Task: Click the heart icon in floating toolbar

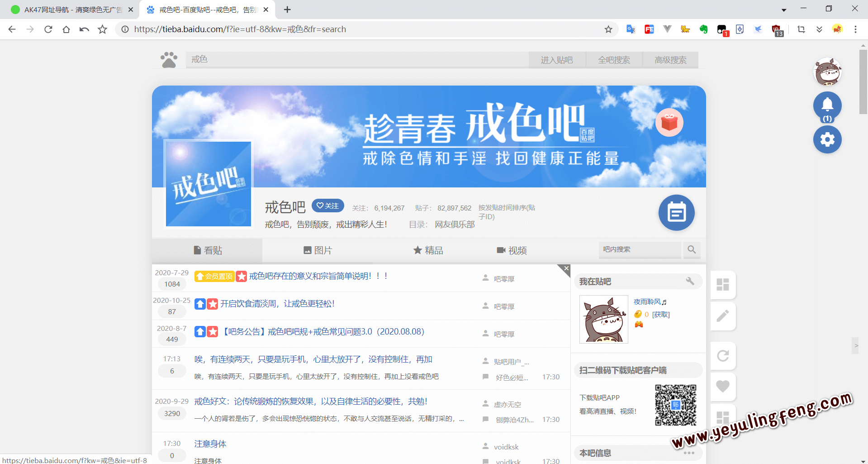Action: [x=723, y=386]
